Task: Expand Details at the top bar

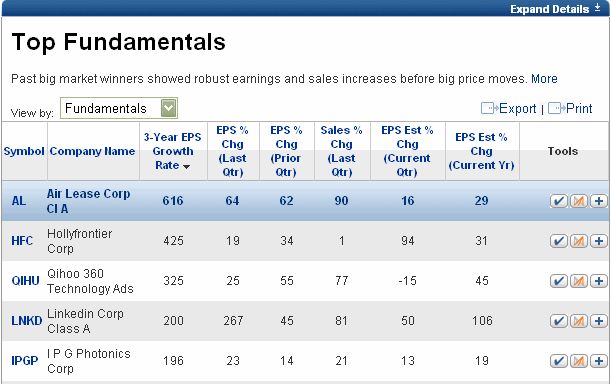Action: tap(555, 9)
